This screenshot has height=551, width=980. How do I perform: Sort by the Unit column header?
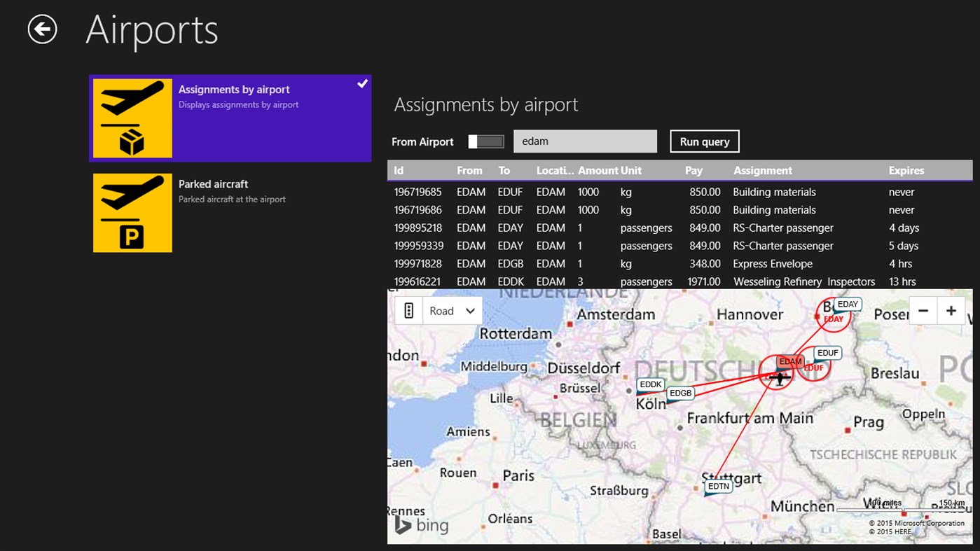click(x=631, y=170)
